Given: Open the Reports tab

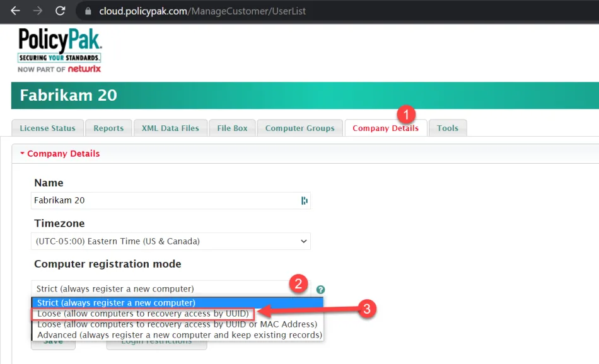Looking at the screenshot, I should pyautogui.click(x=108, y=128).
